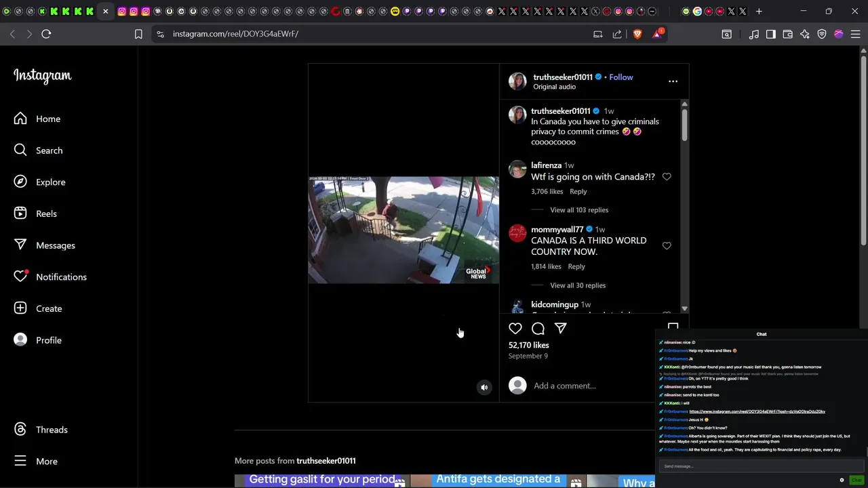868x488 pixels.
Task: Reply to mommywall77's comment
Action: (x=576, y=266)
